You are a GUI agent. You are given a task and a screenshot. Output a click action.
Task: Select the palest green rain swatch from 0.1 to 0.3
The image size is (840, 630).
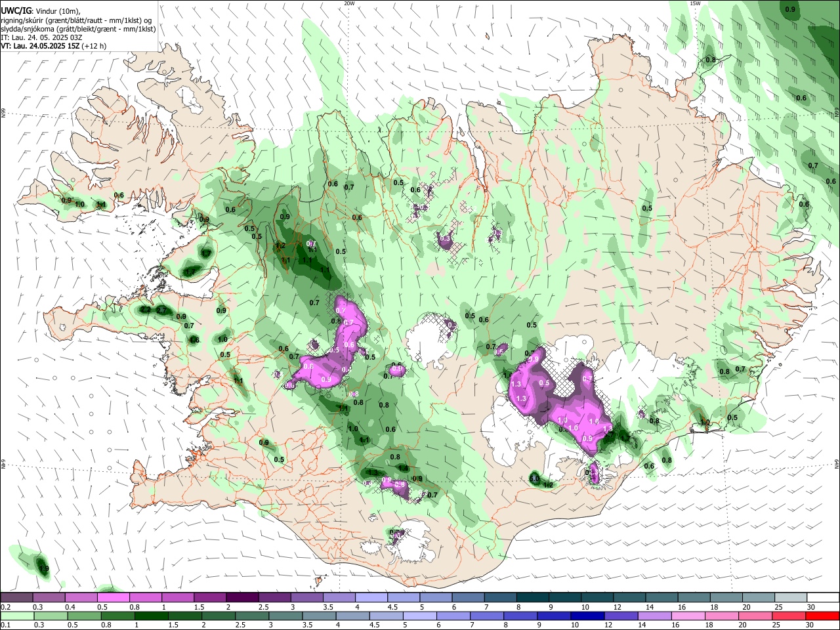[x=16, y=616]
